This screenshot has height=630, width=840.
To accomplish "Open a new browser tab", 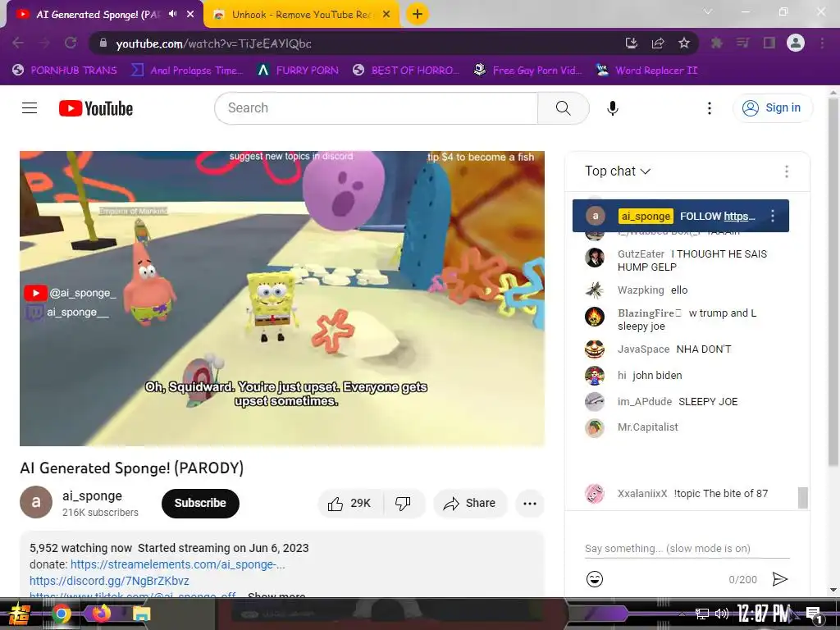I will [418, 14].
